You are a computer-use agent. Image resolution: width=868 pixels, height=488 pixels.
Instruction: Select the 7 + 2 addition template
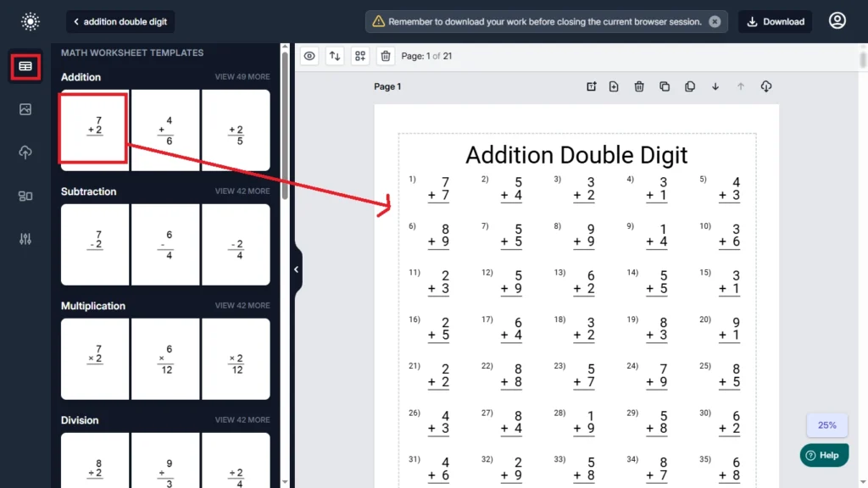(95, 129)
